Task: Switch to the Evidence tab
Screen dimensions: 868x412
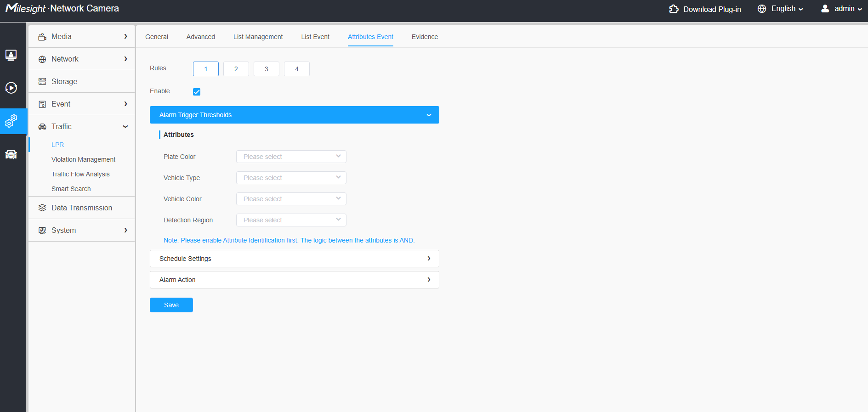Action: [x=425, y=37]
